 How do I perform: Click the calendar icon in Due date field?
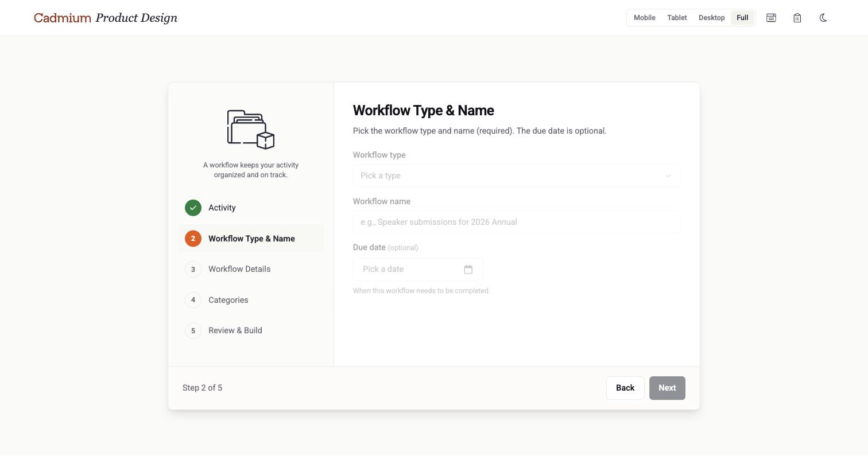468,269
